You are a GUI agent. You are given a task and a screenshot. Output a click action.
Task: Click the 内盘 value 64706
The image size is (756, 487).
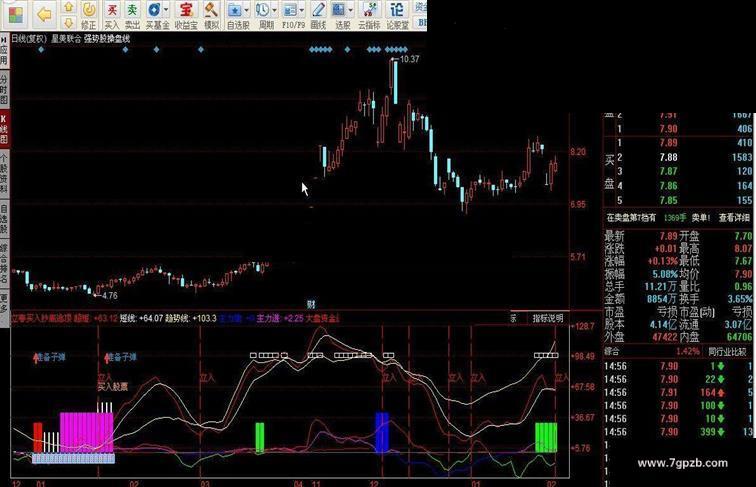pyautogui.click(x=739, y=337)
